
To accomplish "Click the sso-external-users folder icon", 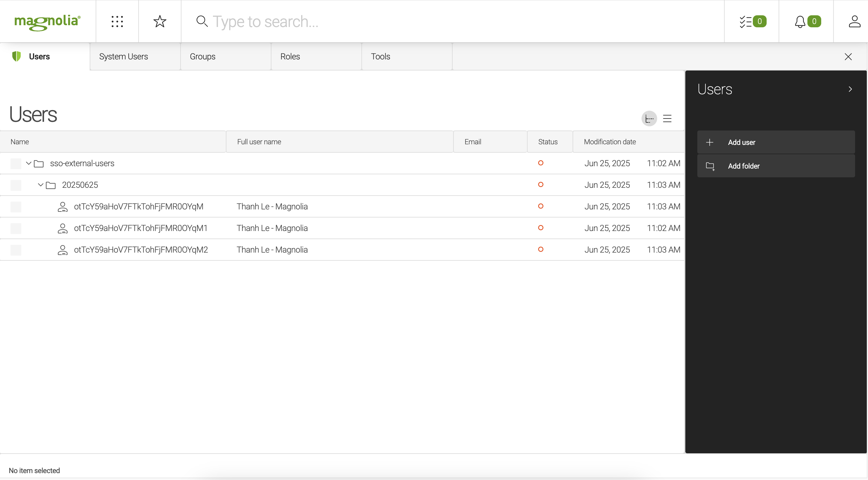I will (x=39, y=163).
